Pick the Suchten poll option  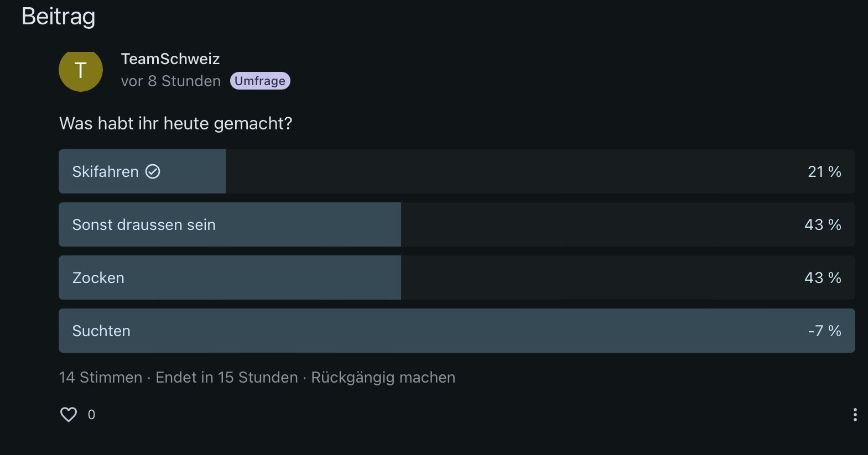tap(101, 331)
